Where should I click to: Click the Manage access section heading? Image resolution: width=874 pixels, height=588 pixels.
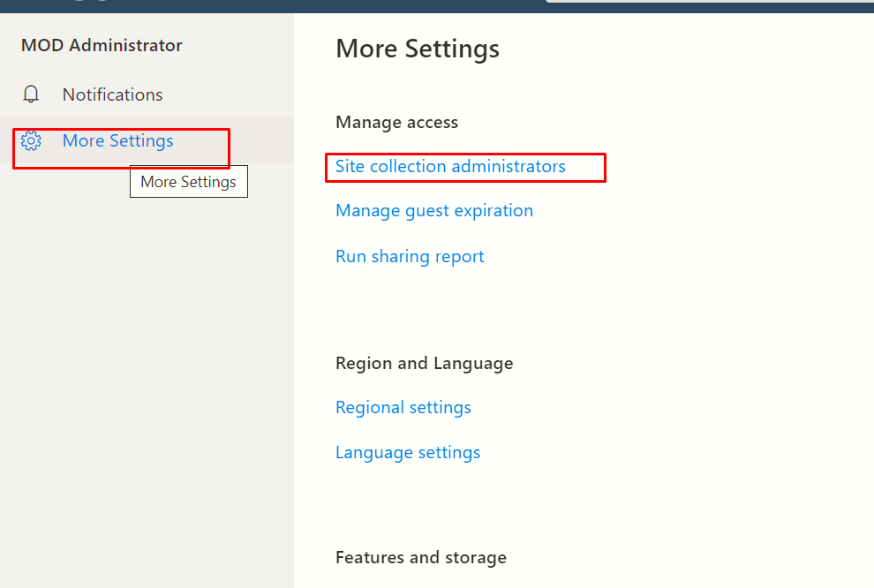(x=397, y=122)
